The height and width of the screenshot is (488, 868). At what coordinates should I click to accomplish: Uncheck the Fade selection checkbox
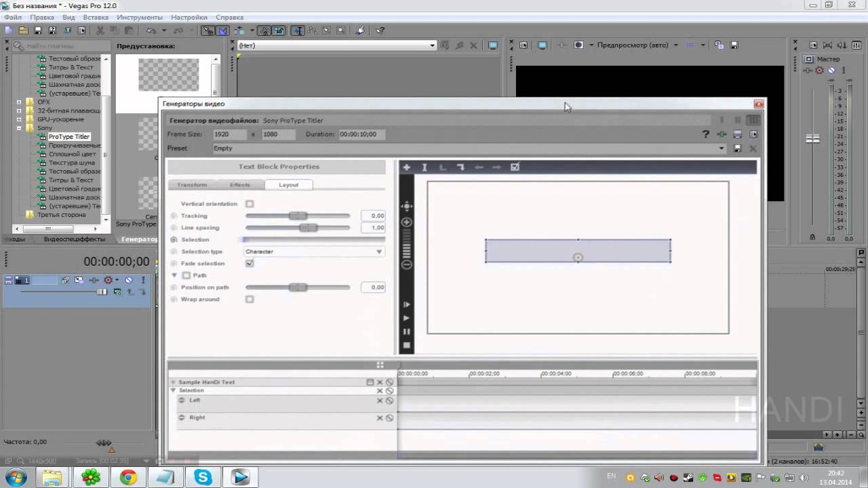(x=250, y=264)
